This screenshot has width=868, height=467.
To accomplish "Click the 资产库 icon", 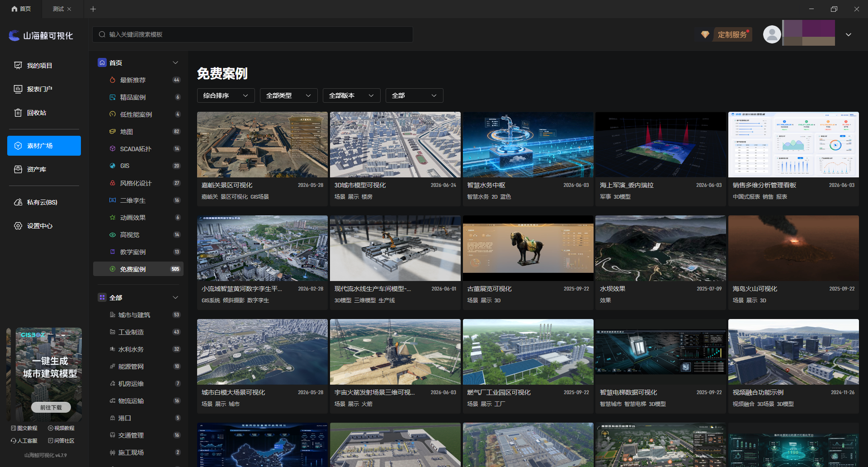I will 18,169.
